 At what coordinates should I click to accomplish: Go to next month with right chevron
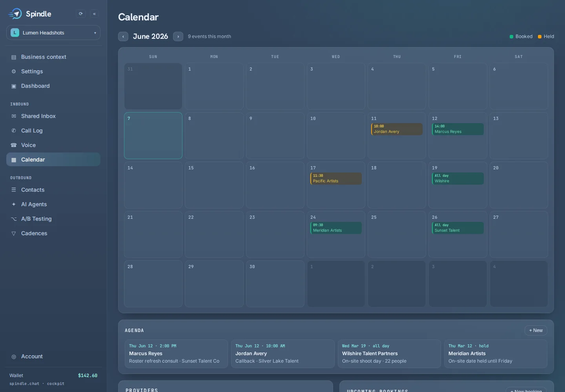(178, 36)
